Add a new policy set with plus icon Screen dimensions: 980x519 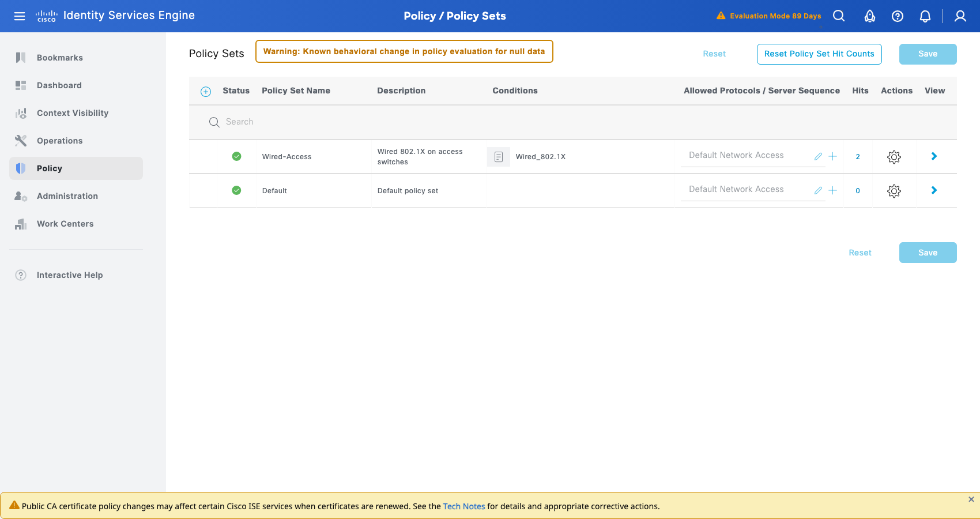pyautogui.click(x=206, y=91)
